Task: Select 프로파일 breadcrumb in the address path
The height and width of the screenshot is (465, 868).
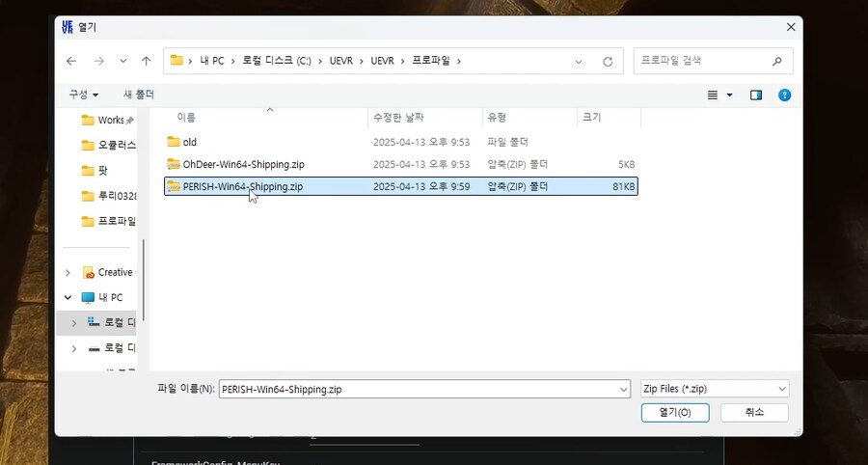Action: [x=431, y=61]
